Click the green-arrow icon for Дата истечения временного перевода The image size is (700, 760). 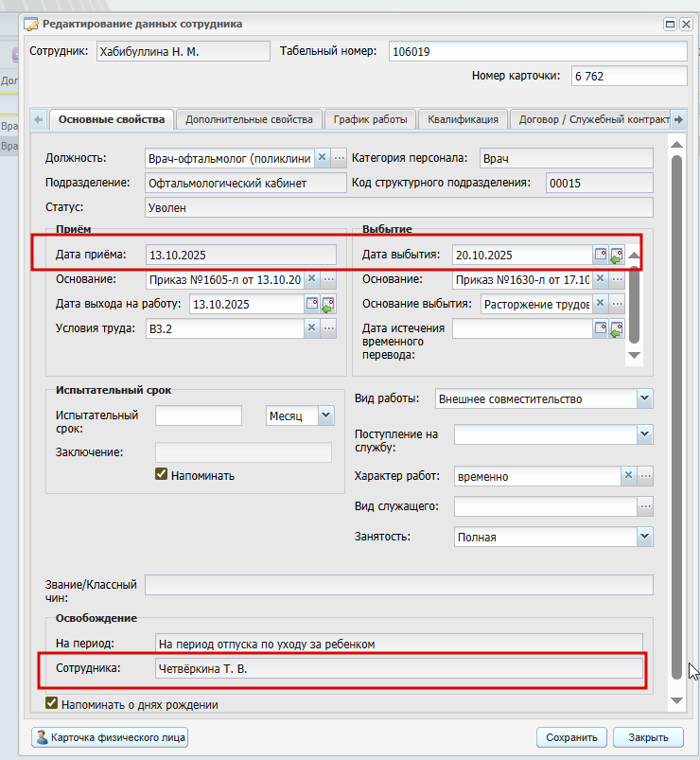[617, 328]
